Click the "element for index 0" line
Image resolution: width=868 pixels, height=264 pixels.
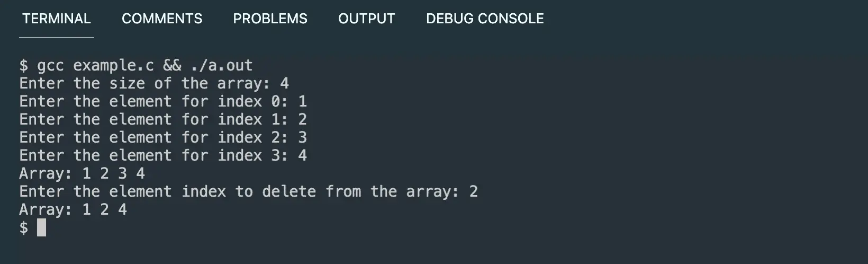point(163,102)
